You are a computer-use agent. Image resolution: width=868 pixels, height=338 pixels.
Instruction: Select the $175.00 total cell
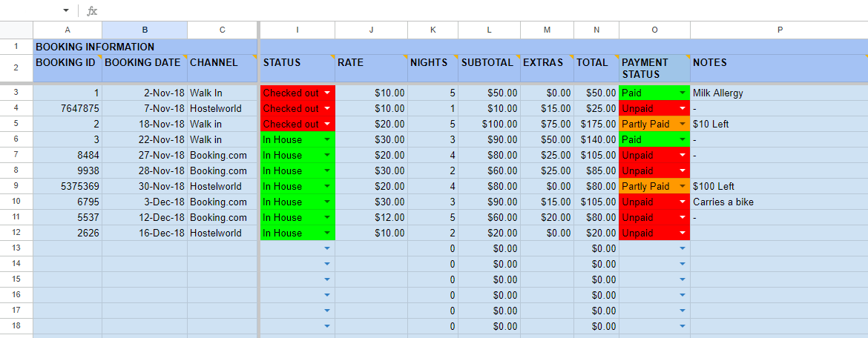coord(596,124)
